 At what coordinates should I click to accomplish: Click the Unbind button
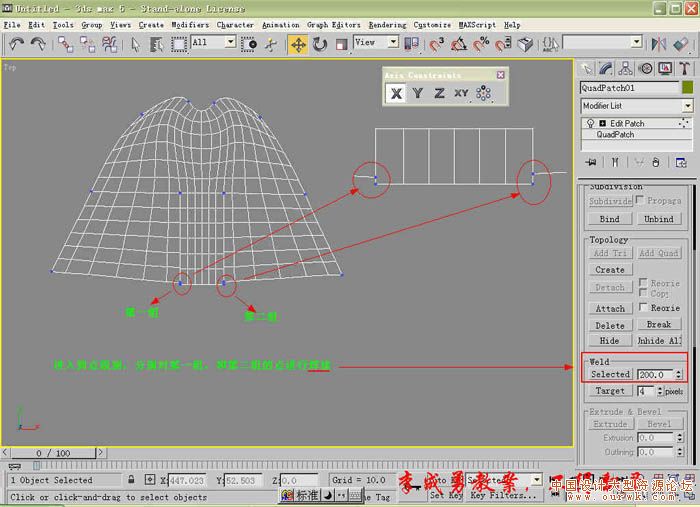[x=658, y=219]
